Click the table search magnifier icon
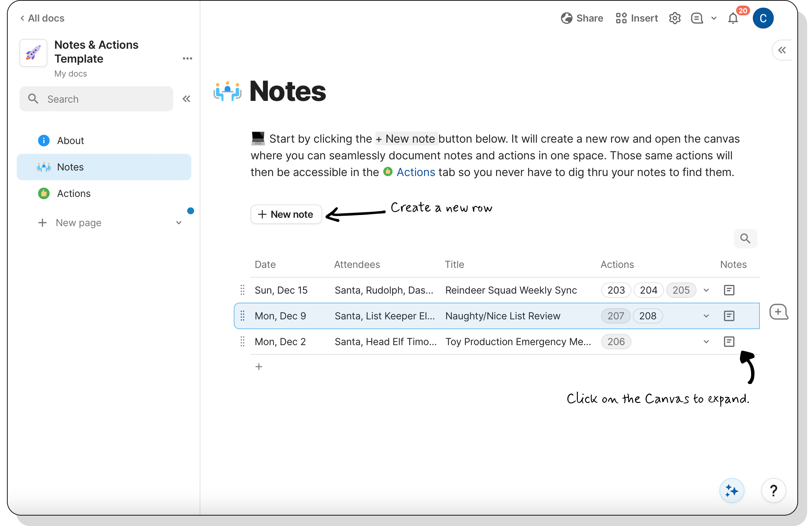 pyautogui.click(x=745, y=239)
